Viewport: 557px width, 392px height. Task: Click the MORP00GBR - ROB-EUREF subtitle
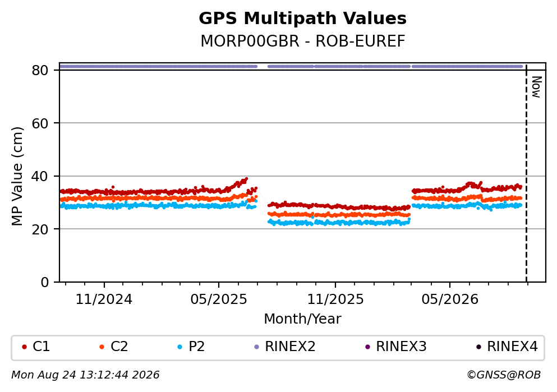(x=303, y=41)
